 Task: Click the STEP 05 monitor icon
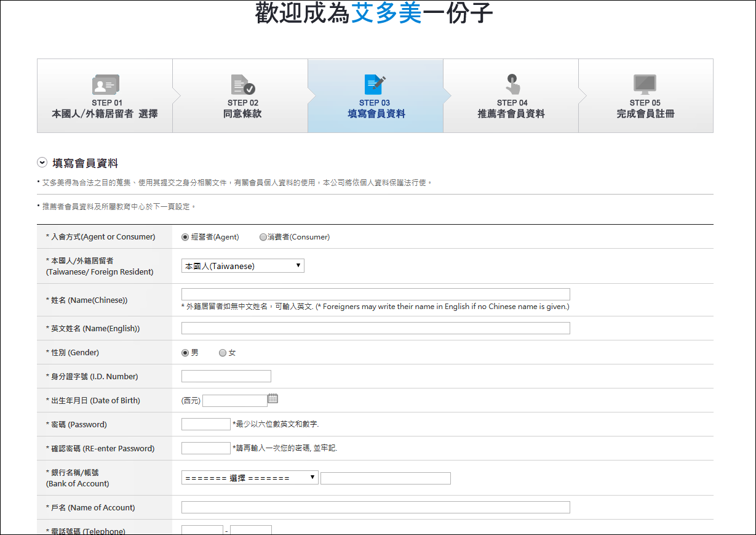click(x=645, y=85)
